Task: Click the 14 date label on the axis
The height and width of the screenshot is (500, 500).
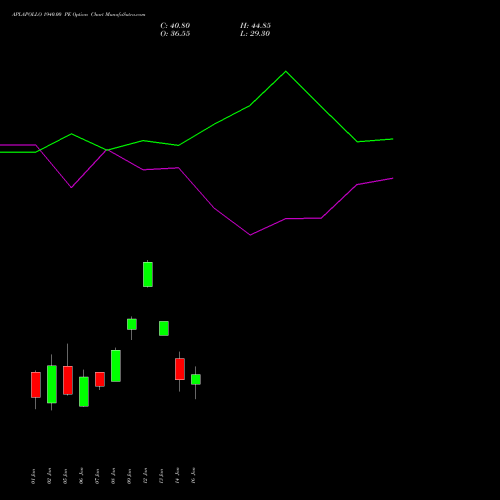Action: (177, 476)
